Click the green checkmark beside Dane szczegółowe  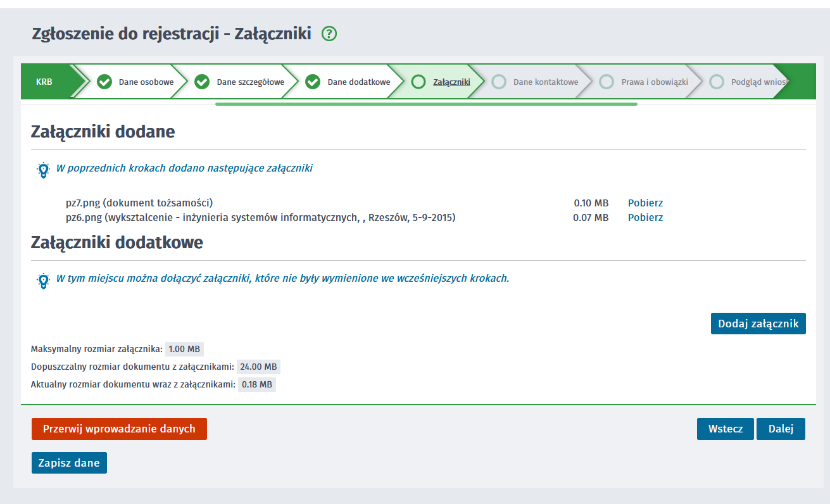[202, 82]
